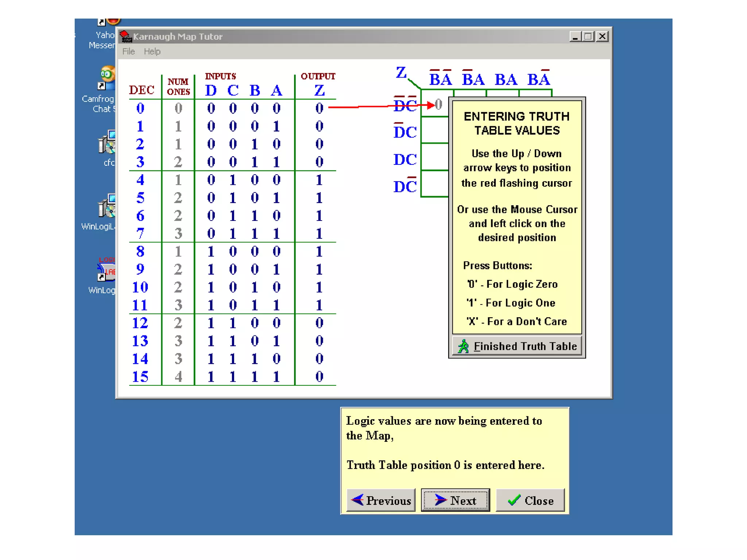The image size is (747, 560).
Task: Open the Help menu
Action: (152, 51)
